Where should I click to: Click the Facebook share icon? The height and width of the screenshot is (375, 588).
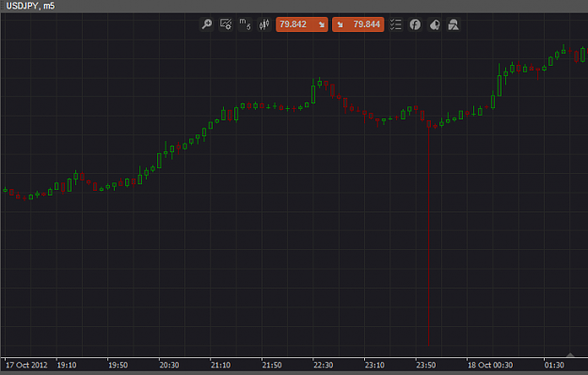pyautogui.click(x=415, y=24)
